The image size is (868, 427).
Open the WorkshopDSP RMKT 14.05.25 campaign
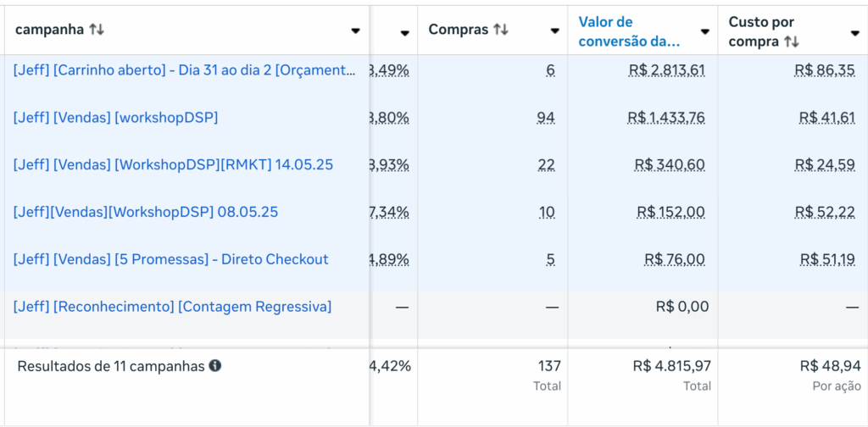pyautogui.click(x=173, y=164)
